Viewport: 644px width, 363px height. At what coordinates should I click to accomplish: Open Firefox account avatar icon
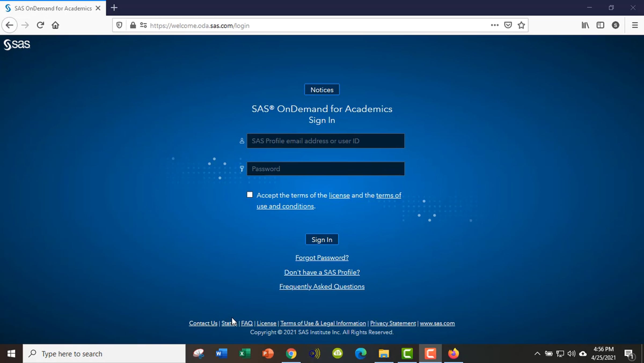click(615, 25)
